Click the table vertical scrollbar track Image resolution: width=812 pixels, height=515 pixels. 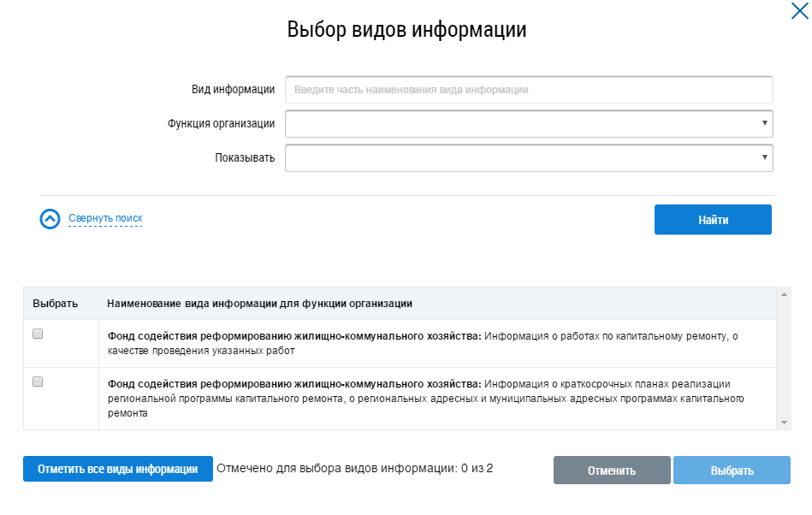pos(784,358)
